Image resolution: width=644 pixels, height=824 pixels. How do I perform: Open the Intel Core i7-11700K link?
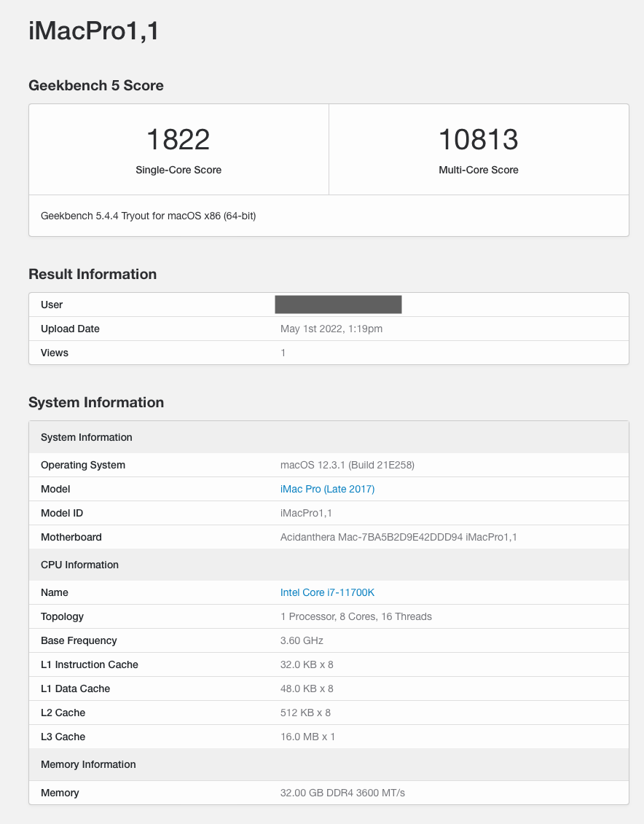[327, 593]
